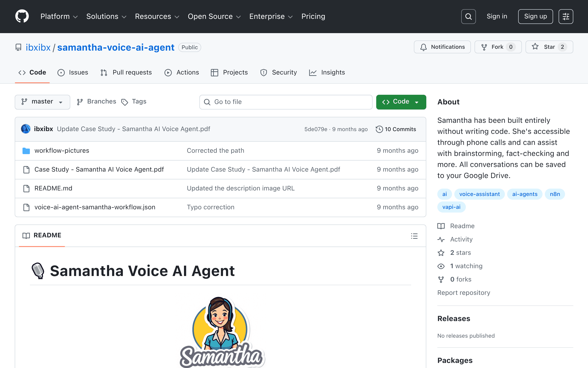Switch to the Actions tab
This screenshot has width=588, height=368.
(x=182, y=72)
